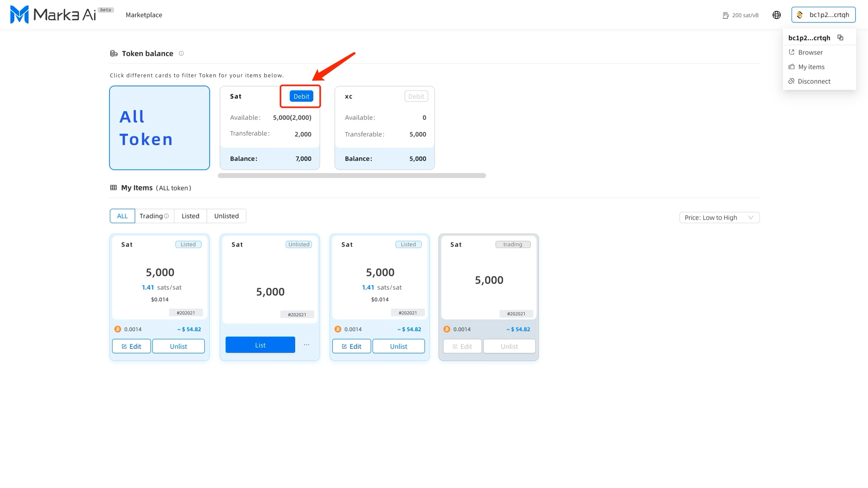
Task: Click the My Items grid icon
Action: pos(113,188)
